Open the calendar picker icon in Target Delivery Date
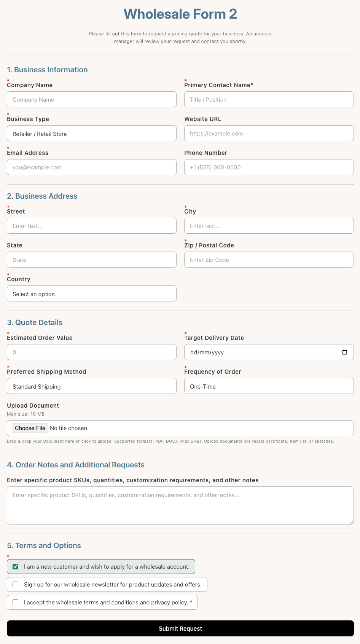The width and height of the screenshot is (360, 644). click(344, 352)
